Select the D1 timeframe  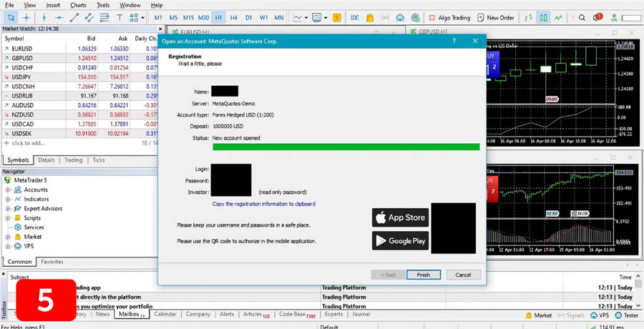point(248,18)
